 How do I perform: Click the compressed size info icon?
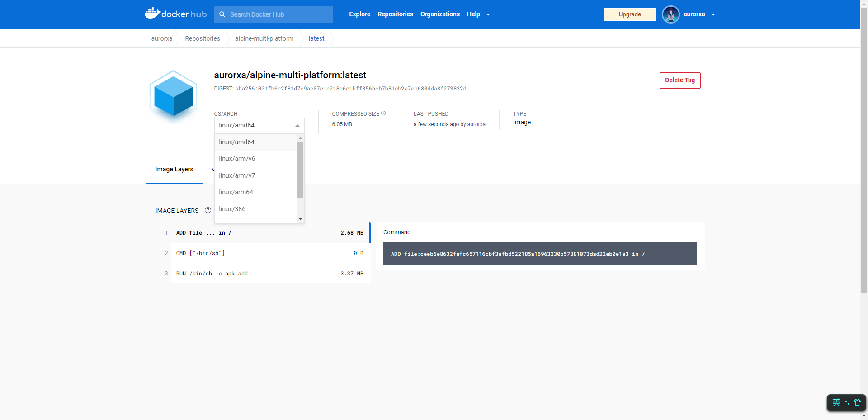[x=383, y=113]
